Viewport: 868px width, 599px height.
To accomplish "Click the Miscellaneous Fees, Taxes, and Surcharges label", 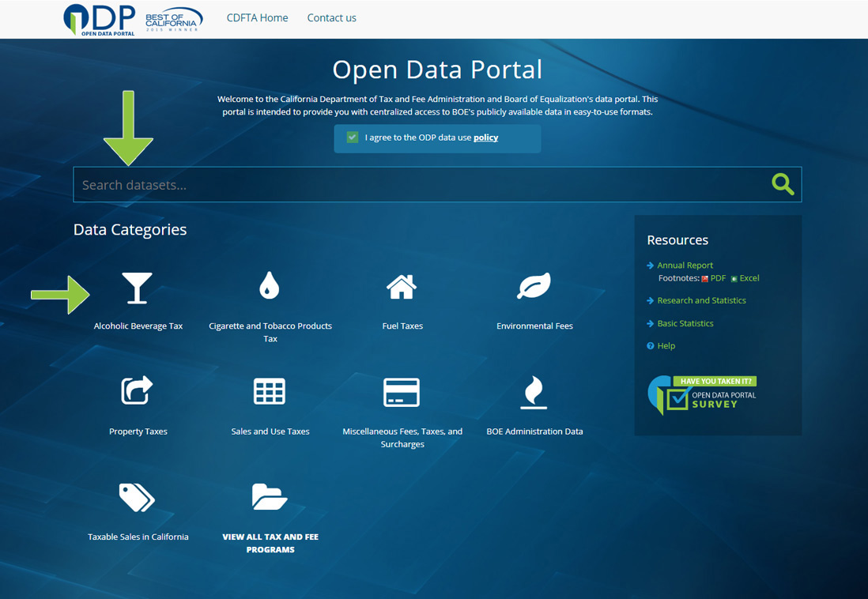I will click(x=402, y=437).
